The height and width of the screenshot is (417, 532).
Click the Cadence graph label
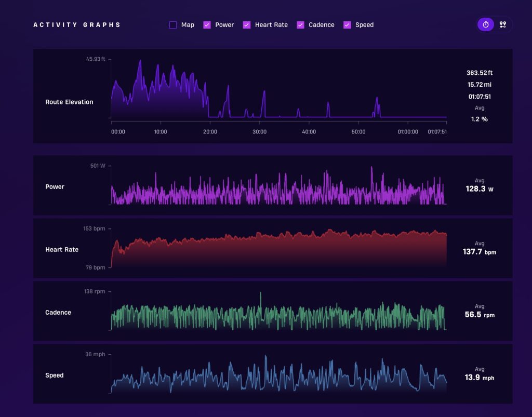click(58, 312)
